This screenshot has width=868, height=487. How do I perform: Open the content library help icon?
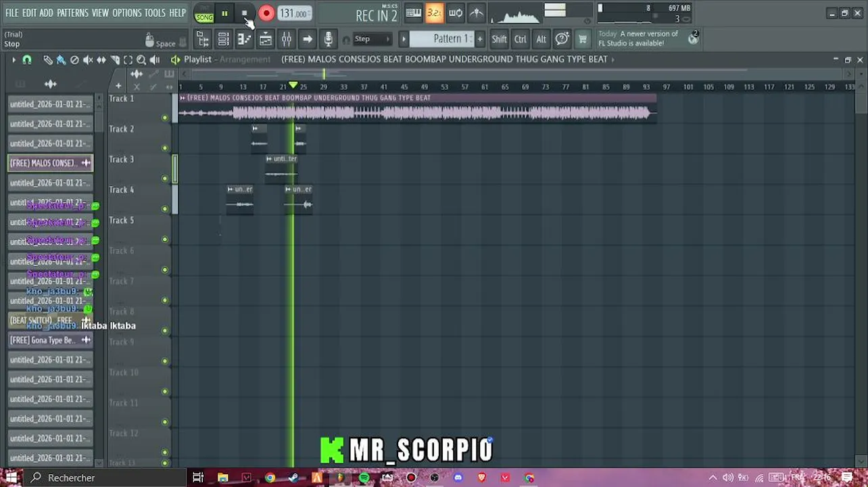[562, 39]
